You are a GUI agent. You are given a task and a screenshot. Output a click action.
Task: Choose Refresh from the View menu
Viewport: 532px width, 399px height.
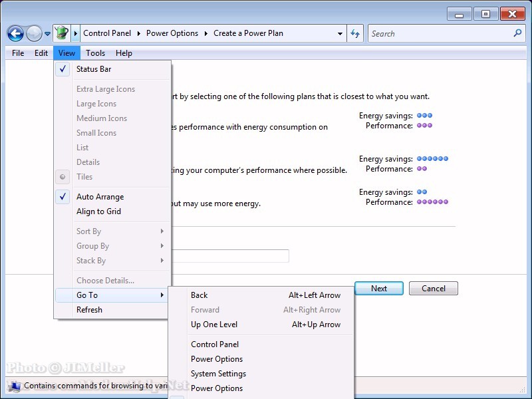pyautogui.click(x=89, y=310)
